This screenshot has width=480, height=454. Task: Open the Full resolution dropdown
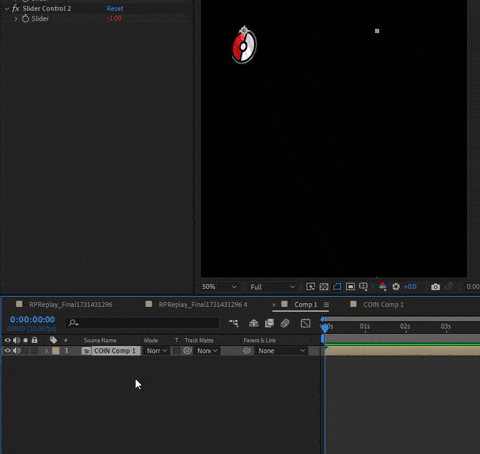273,287
